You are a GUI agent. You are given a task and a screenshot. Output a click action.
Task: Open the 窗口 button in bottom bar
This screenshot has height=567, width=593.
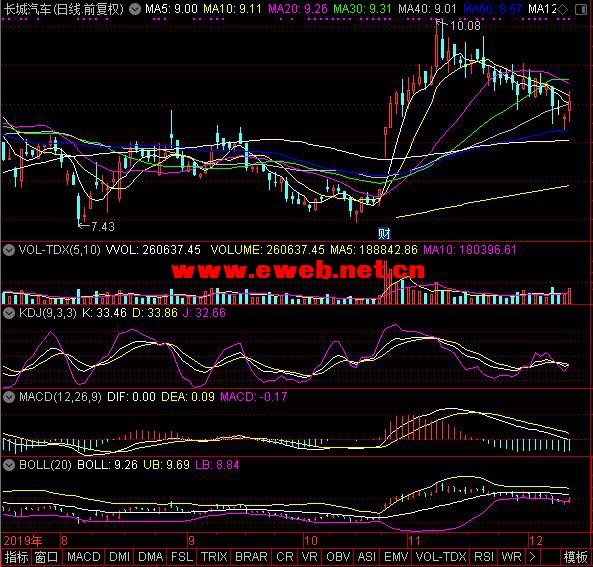pyautogui.click(x=47, y=557)
